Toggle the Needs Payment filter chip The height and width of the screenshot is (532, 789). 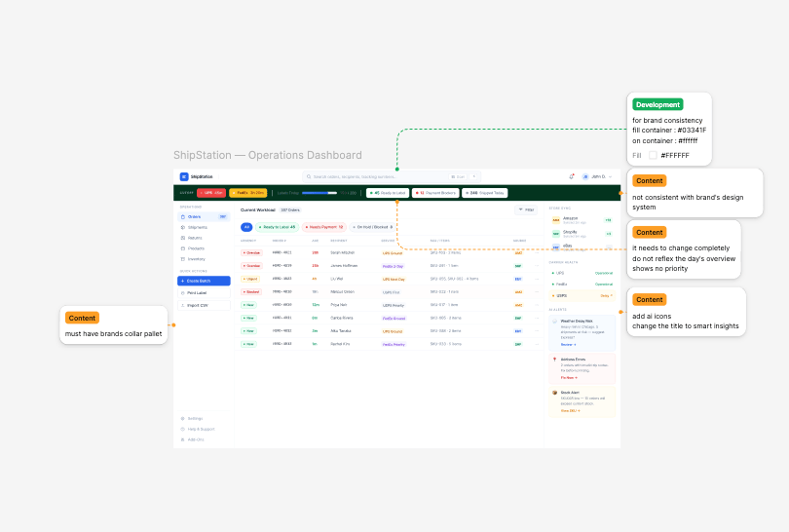point(324,227)
